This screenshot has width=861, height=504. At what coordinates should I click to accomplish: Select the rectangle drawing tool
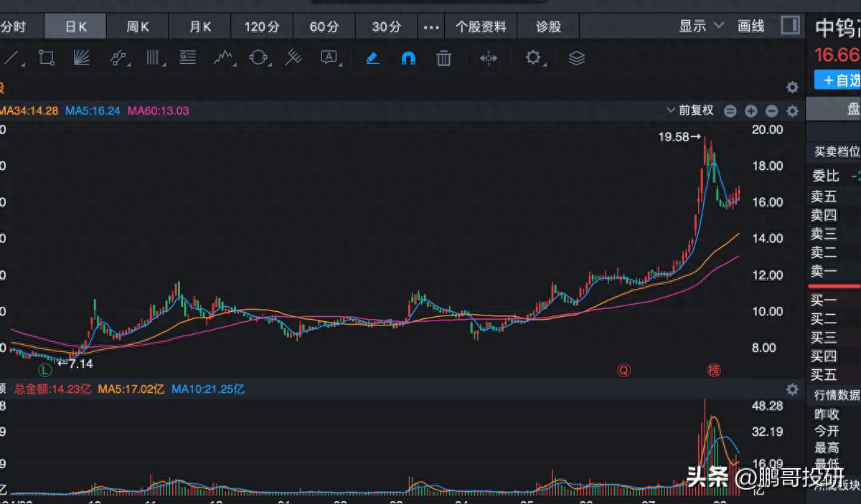point(47,58)
